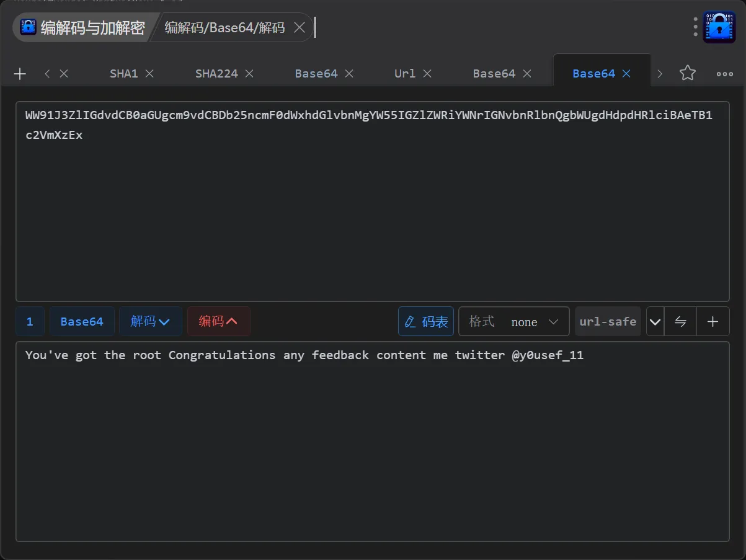Click the Base64 algorithm button
This screenshot has width=746, height=560.
point(82,321)
